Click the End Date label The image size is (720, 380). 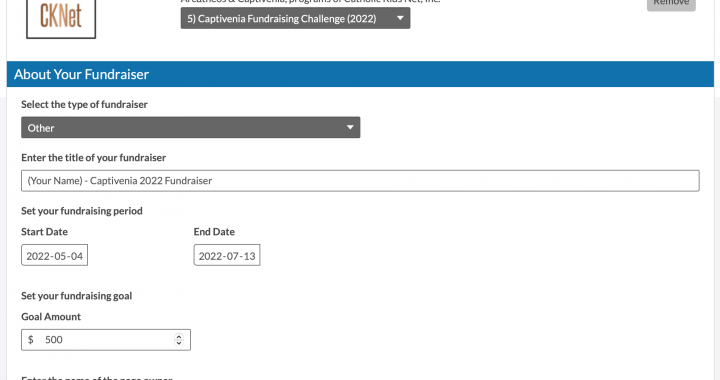214,232
